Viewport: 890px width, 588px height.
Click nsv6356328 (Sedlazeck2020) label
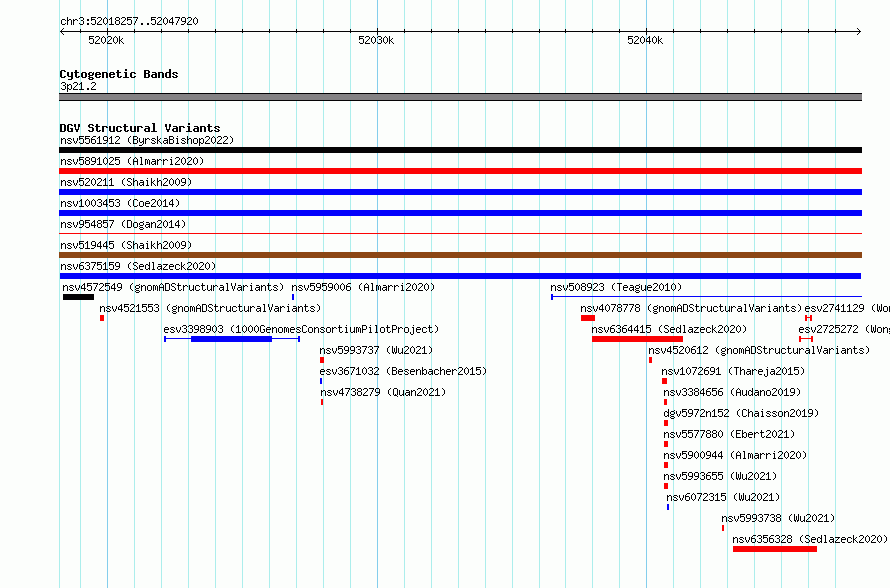(x=810, y=539)
